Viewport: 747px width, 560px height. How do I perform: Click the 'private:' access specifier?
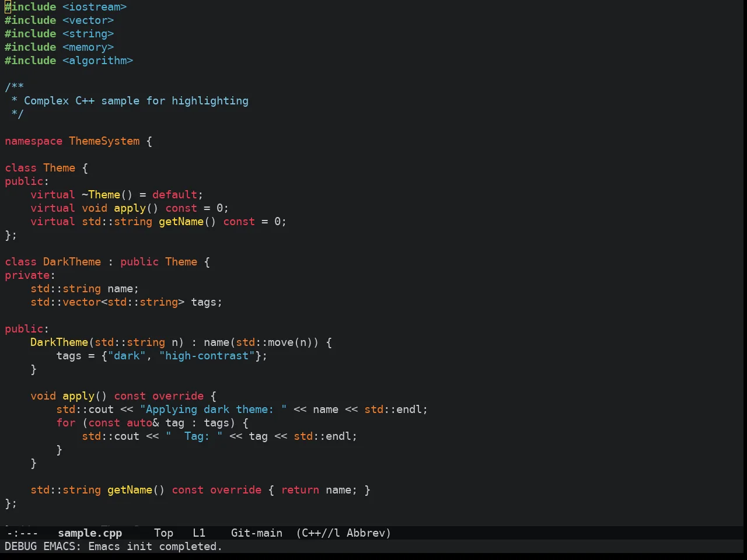coord(30,275)
